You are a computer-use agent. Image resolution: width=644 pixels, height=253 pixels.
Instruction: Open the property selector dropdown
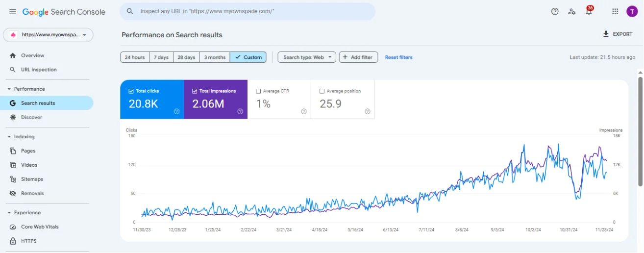48,35
